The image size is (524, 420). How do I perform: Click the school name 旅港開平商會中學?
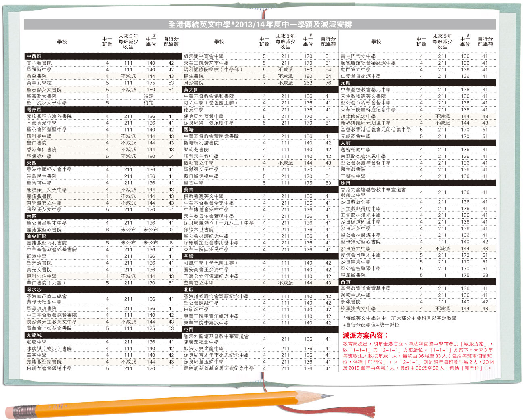pyautogui.click(x=204, y=56)
